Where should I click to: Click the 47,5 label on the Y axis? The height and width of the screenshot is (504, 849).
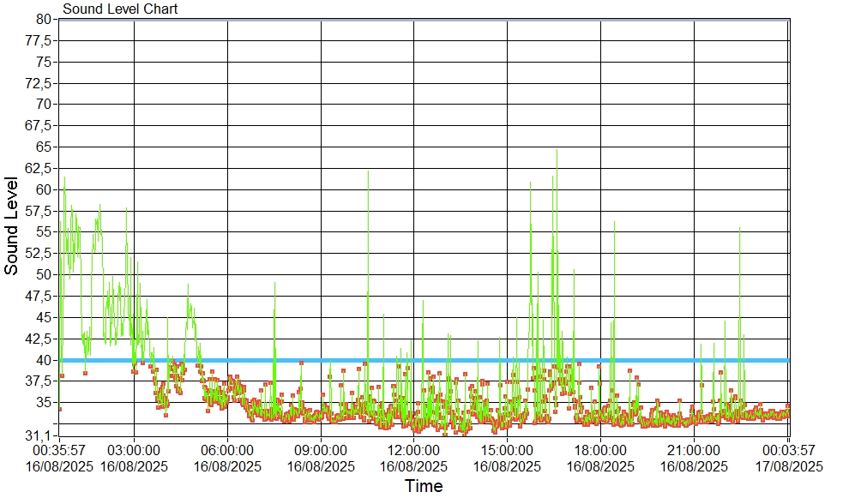(x=41, y=297)
